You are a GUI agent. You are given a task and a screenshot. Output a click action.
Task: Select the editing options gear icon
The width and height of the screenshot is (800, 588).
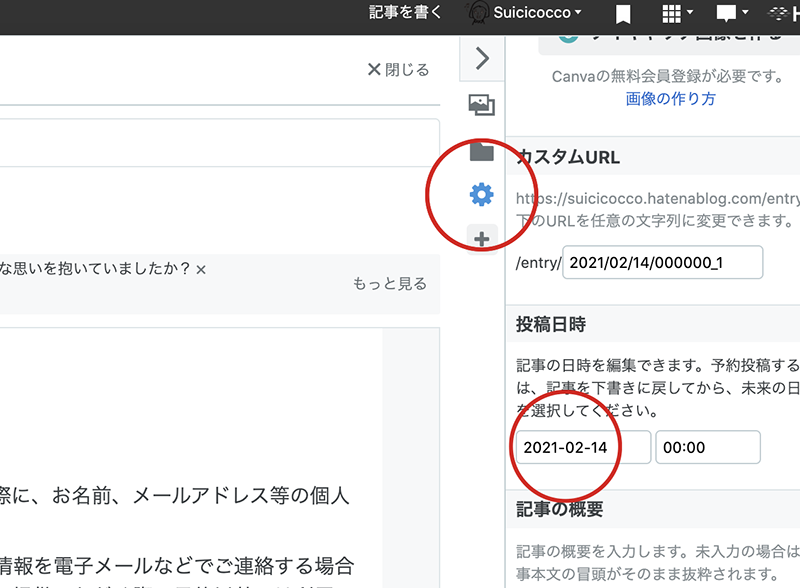coord(482,194)
